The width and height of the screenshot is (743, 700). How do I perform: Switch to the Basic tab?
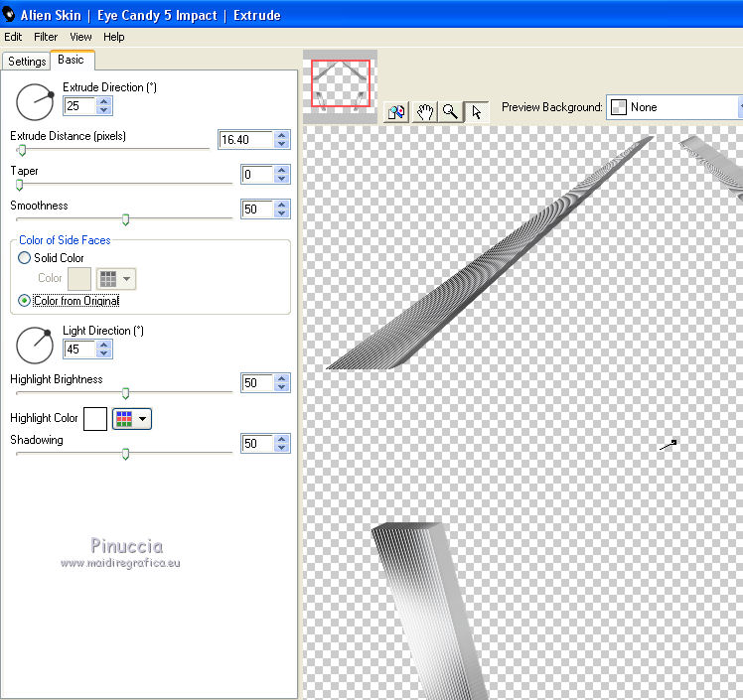pos(72,60)
